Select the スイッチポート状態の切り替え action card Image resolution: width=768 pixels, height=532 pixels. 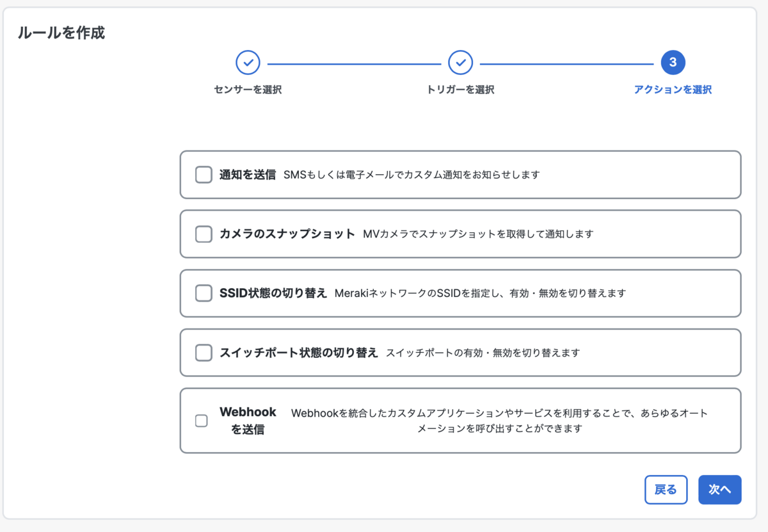coord(461,353)
